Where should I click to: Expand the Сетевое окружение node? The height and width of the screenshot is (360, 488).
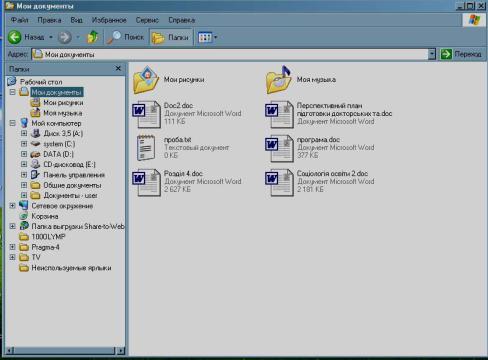[x=12, y=206]
